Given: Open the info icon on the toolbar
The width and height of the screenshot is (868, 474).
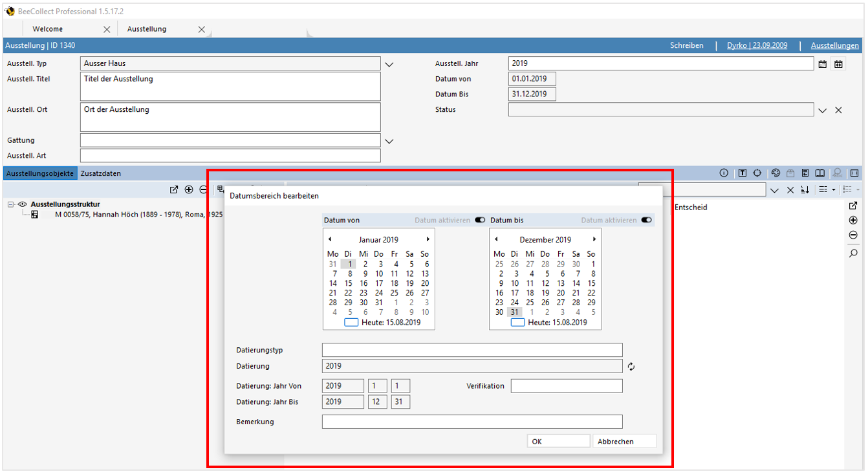Looking at the screenshot, I should (x=724, y=173).
